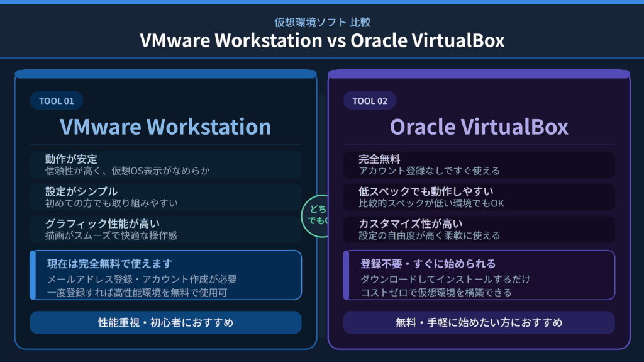
Task: Click the TOOL 01 badge
Action: coord(57,101)
